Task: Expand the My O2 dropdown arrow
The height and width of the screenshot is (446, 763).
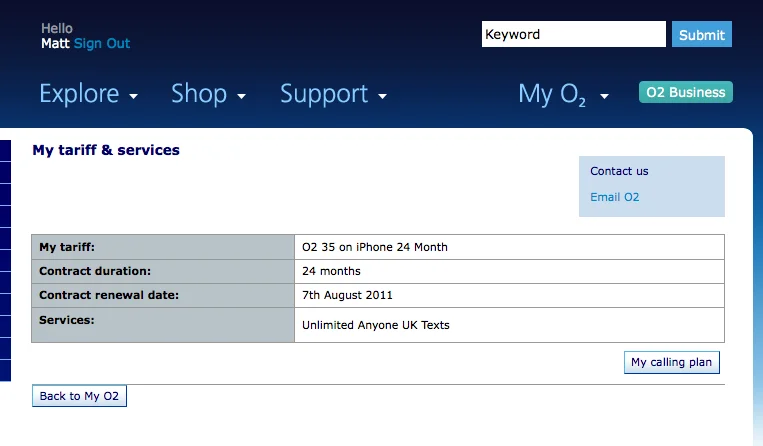Action: [604, 96]
